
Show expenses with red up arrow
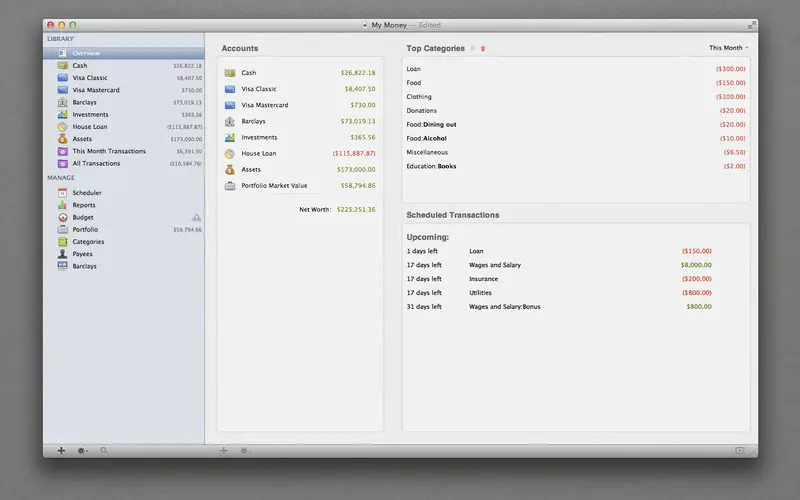(x=483, y=48)
